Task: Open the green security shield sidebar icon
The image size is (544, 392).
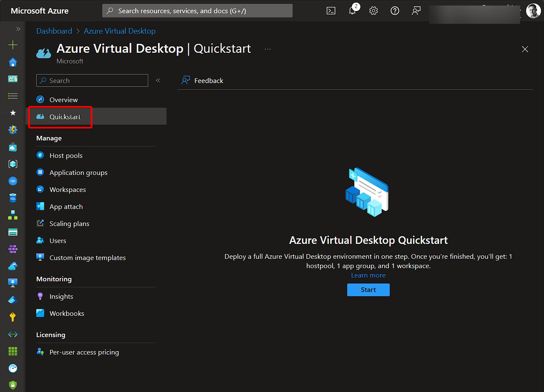Action: [13, 385]
